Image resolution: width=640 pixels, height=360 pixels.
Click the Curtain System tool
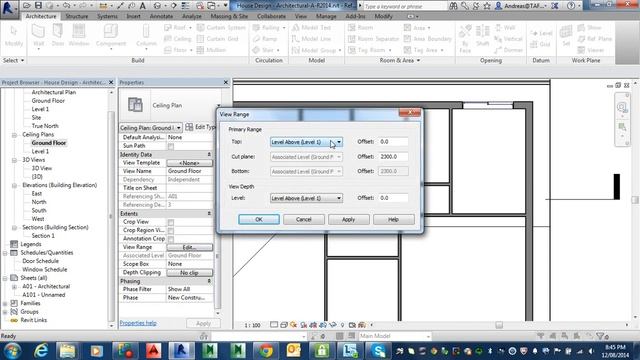pyautogui.click(x=221, y=28)
